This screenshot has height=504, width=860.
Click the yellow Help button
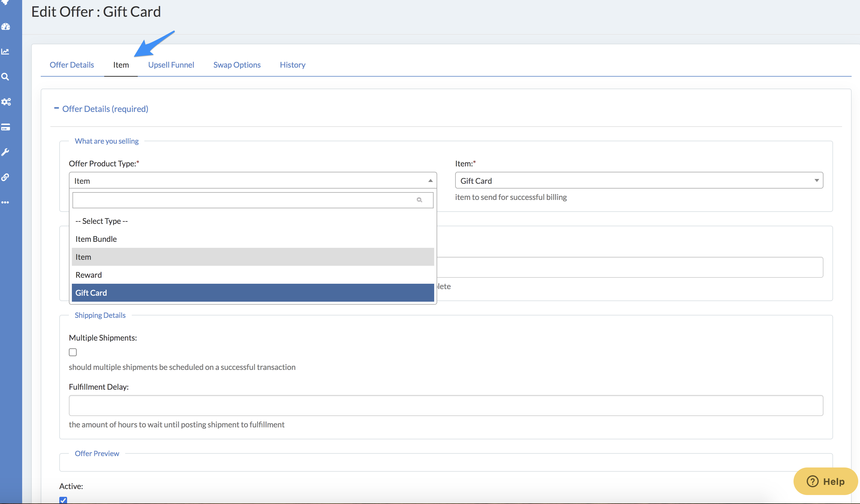(825, 481)
